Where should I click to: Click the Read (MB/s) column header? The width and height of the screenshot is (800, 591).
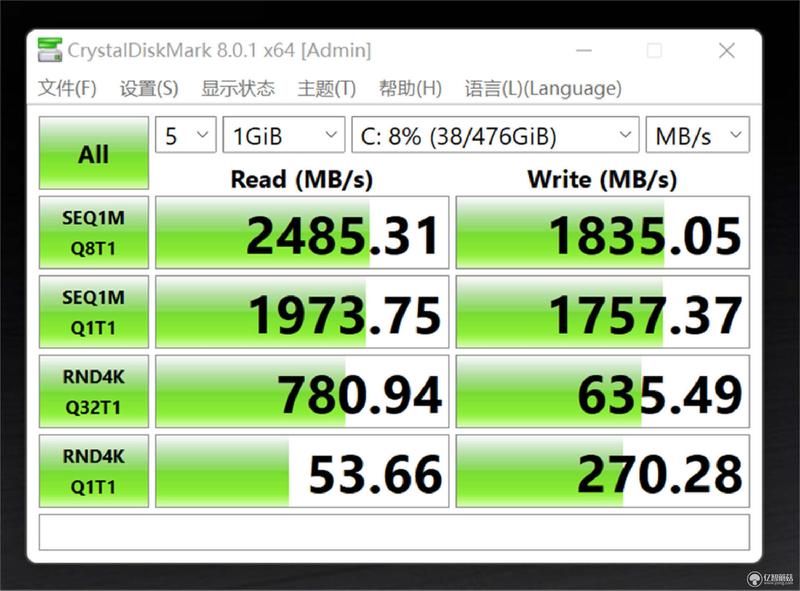(x=302, y=179)
